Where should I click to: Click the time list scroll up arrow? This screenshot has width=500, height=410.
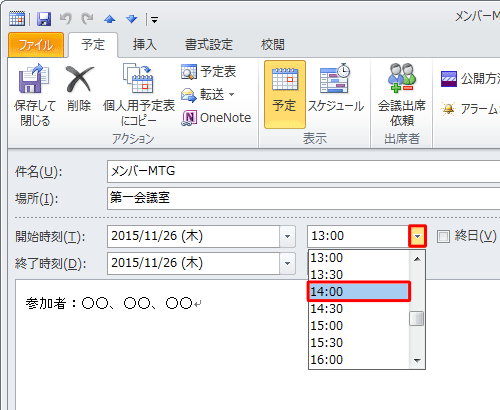(x=417, y=259)
